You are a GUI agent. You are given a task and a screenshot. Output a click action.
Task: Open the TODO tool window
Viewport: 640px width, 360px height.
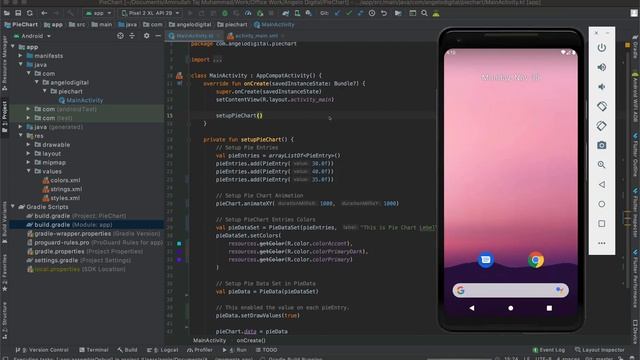click(267, 350)
